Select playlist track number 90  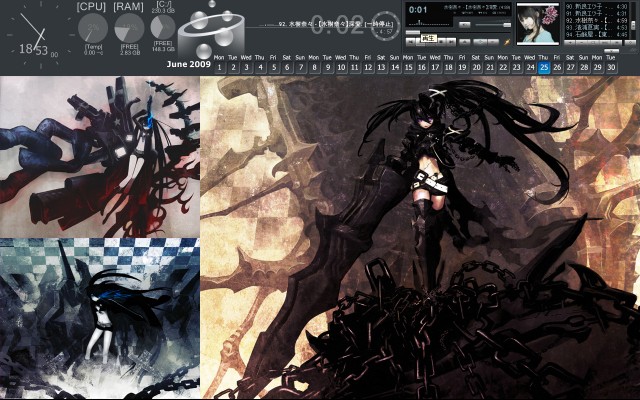(596, 7)
